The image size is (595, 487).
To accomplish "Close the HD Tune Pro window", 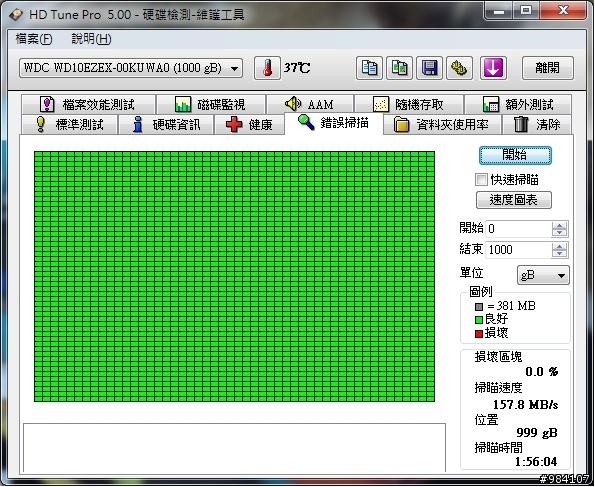I will [563, 11].
